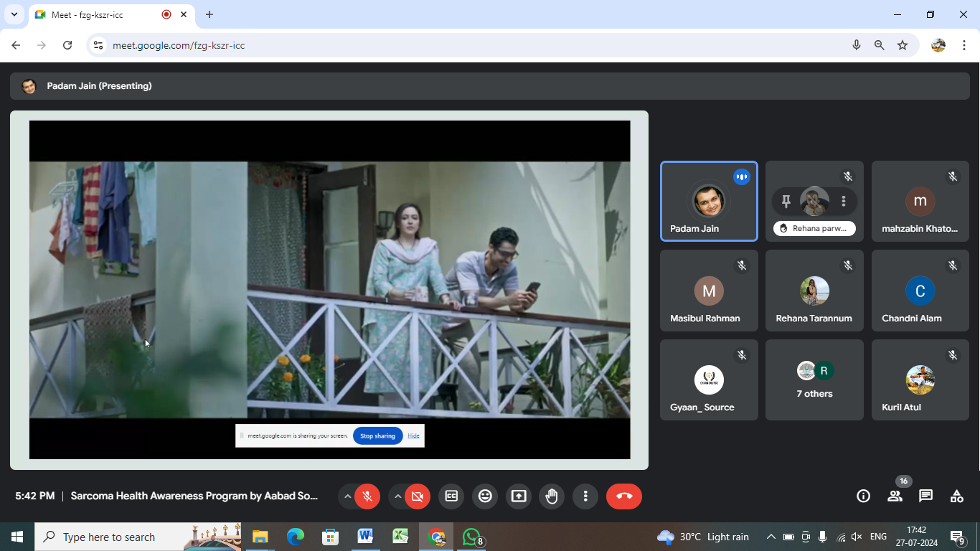The width and height of the screenshot is (980, 551).
Task: Open the meeting activities panel
Action: tap(956, 496)
